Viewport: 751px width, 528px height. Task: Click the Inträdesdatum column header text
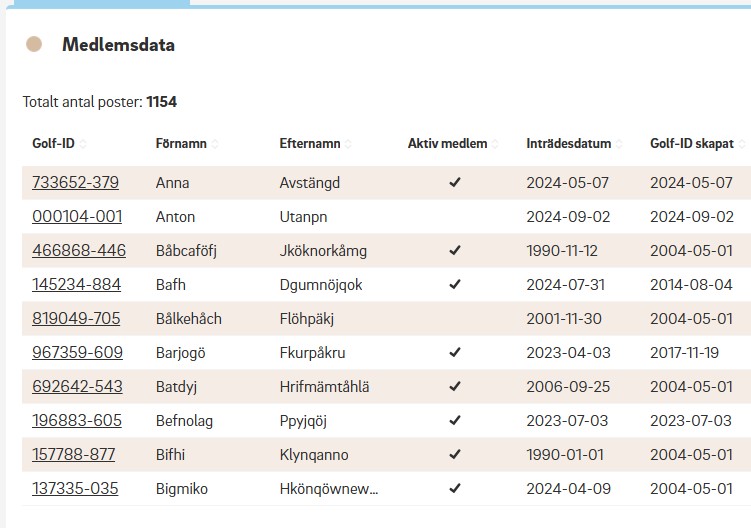pyautogui.click(x=568, y=144)
